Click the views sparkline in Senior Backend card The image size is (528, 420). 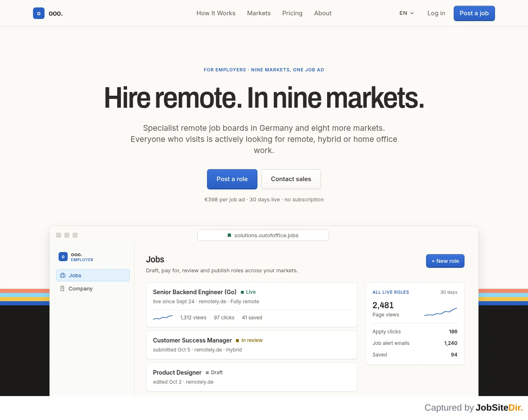tap(163, 317)
